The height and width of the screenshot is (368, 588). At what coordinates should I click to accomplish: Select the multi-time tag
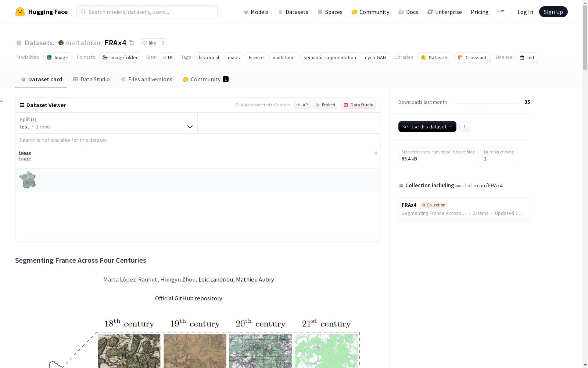click(284, 57)
